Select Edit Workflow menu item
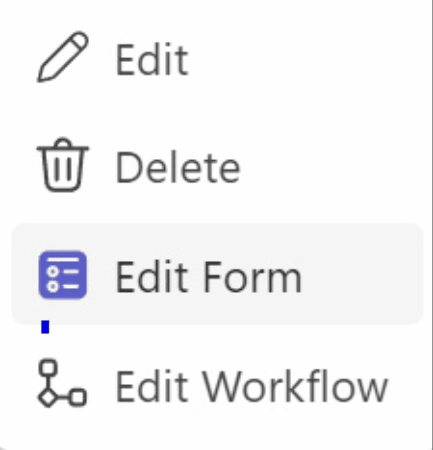Image resolution: width=433 pixels, height=450 pixels. (x=217, y=383)
